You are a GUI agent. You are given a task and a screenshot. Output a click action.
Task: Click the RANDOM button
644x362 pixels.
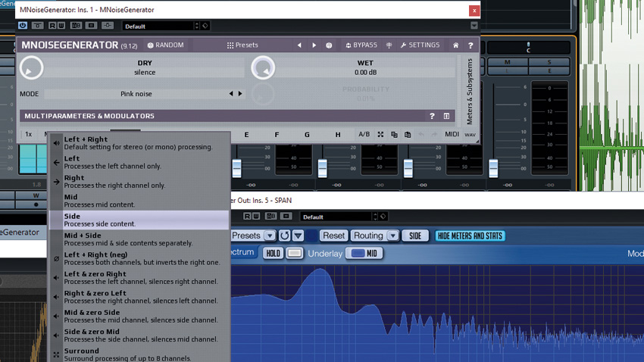(165, 45)
